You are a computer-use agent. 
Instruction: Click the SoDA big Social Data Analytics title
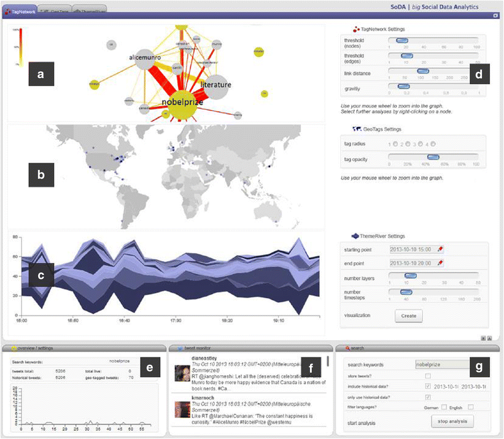coord(434,7)
